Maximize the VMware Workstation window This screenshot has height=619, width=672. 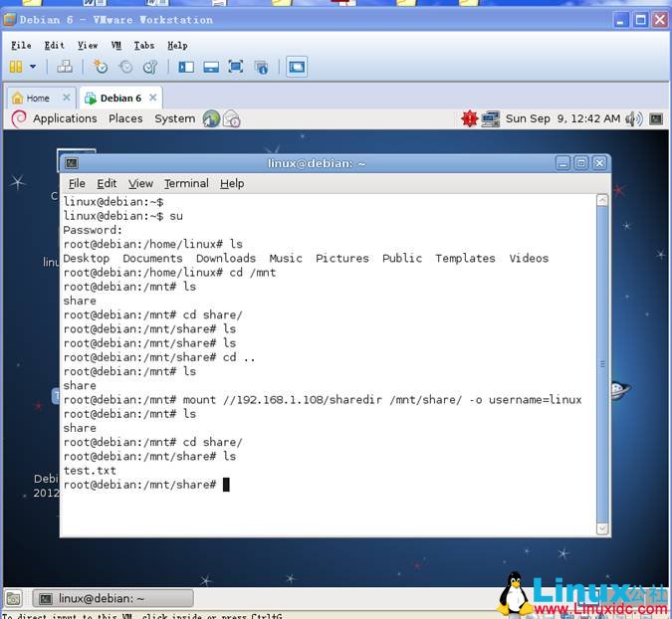pos(641,20)
